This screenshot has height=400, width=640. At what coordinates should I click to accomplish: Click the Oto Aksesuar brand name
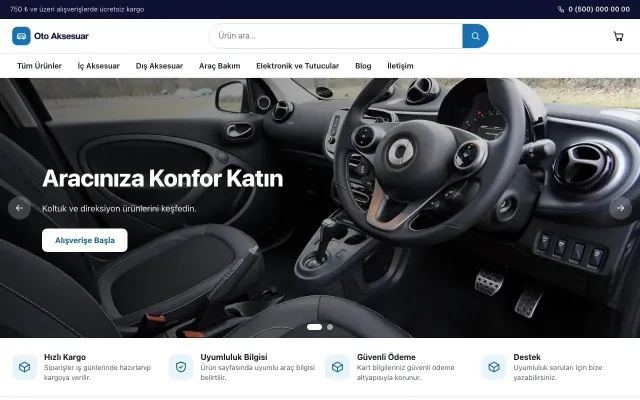(61, 36)
